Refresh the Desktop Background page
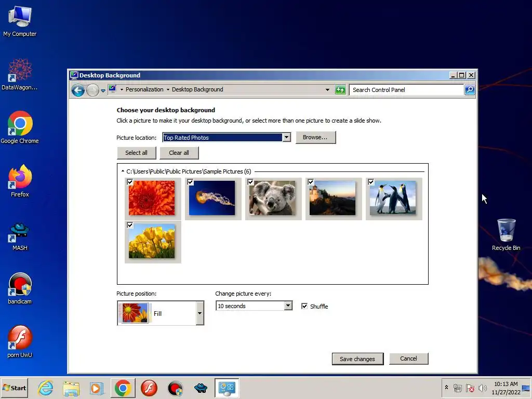 click(x=340, y=90)
